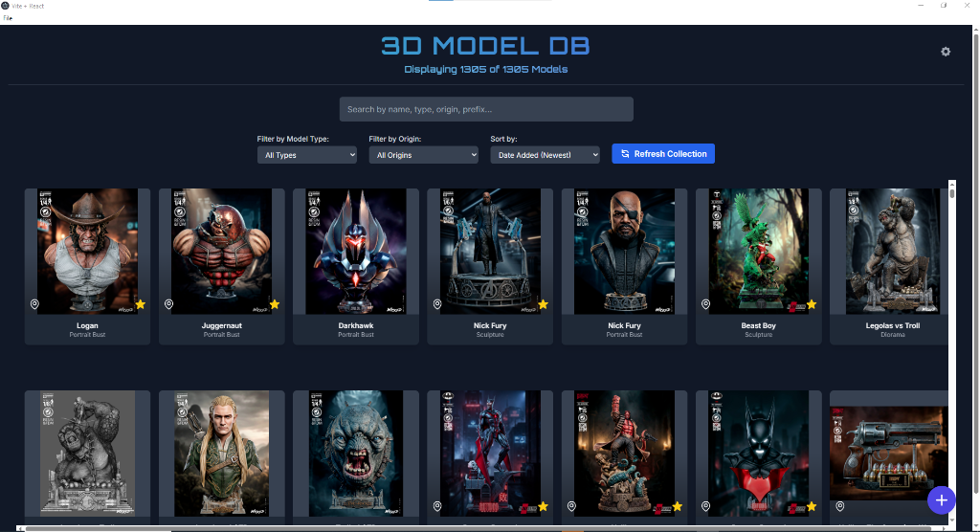Click the 'Beast Boy' card title
Image resolution: width=980 pixels, height=532 pixels.
click(x=758, y=325)
